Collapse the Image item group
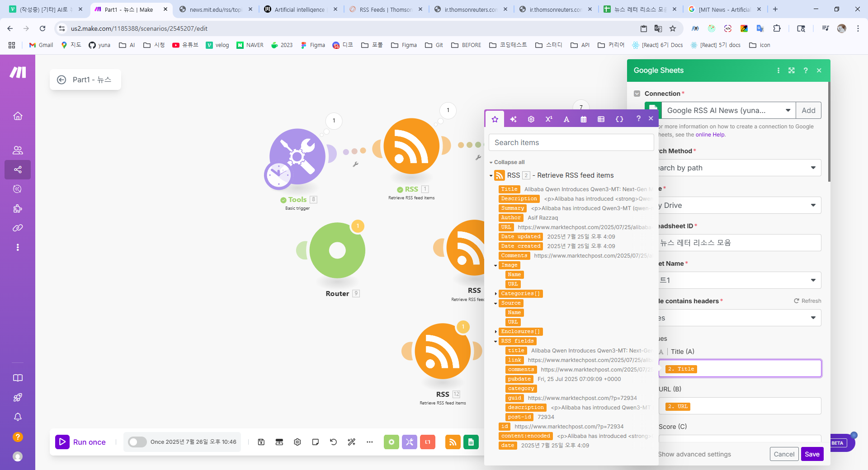This screenshot has height=470, width=868. [x=495, y=265]
